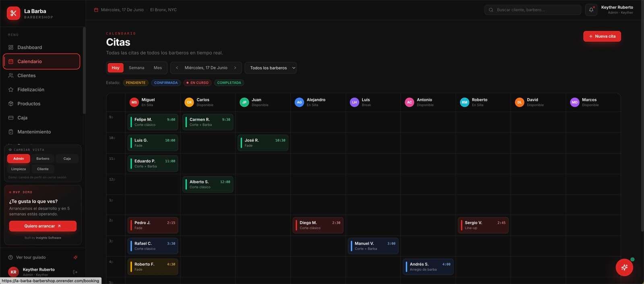The width and height of the screenshot is (644, 284).
Task: Open Calendario from the sidebar menu
Action: (41, 62)
